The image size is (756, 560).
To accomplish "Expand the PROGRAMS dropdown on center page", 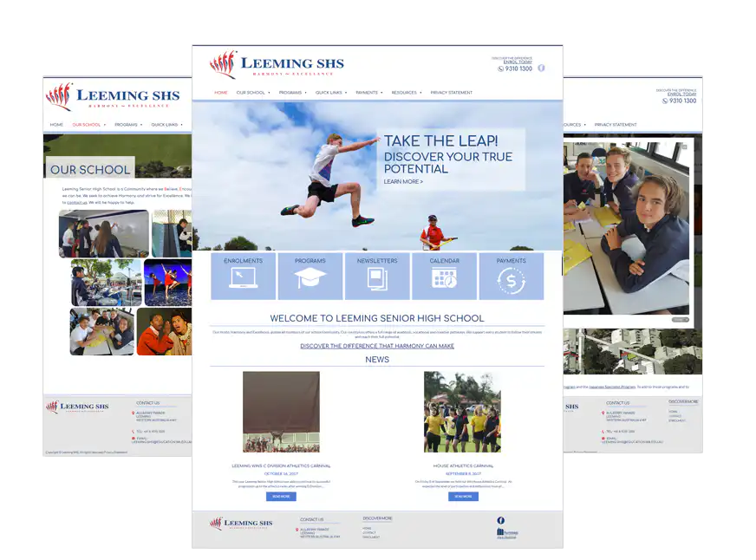I will (x=293, y=93).
